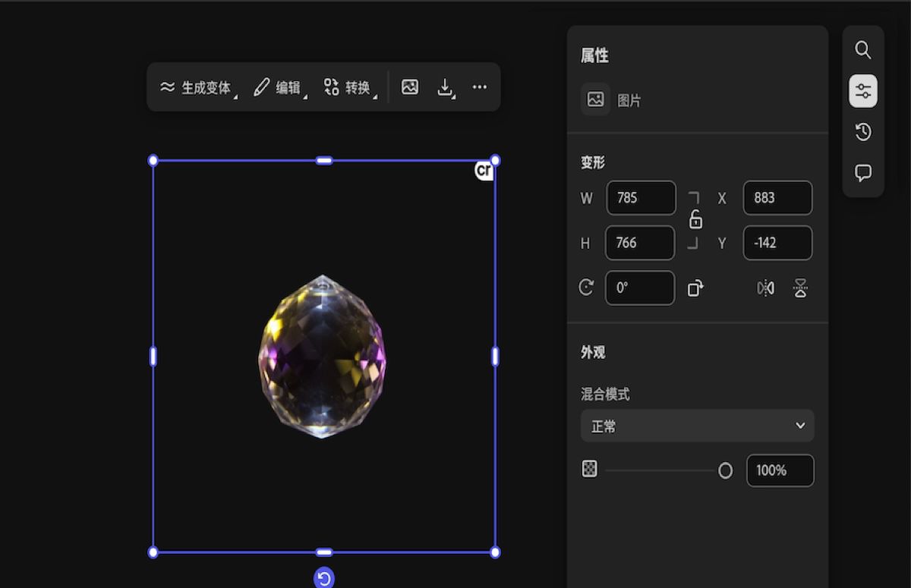Open the history panel clock icon
This screenshot has width=911, height=588.
pyautogui.click(x=863, y=131)
